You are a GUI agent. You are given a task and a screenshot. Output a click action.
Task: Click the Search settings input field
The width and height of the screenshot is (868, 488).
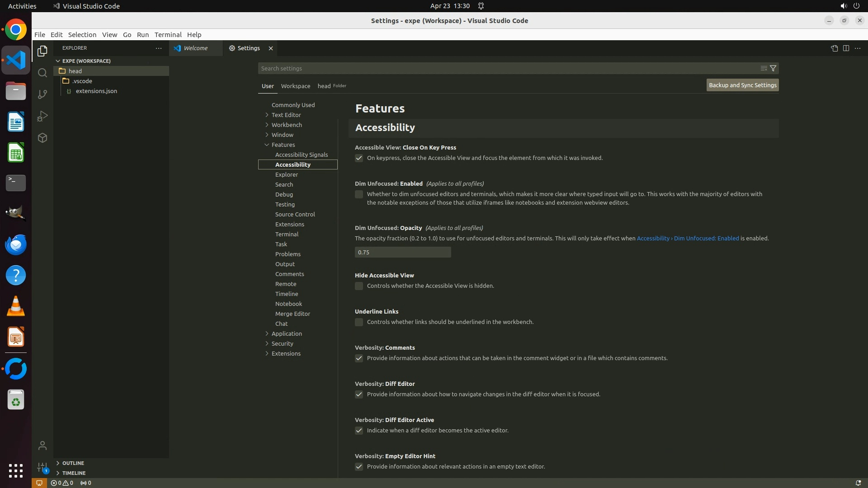[506, 68]
